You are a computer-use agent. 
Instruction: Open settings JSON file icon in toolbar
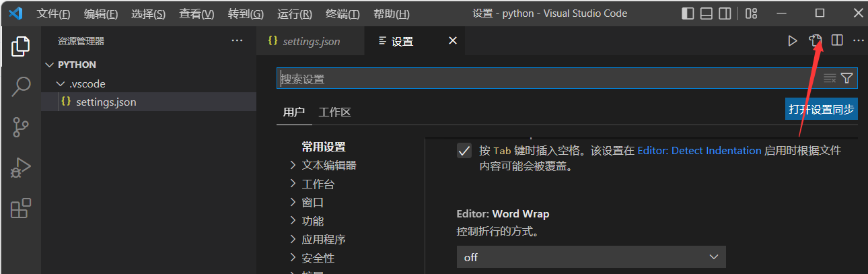click(815, 41)
